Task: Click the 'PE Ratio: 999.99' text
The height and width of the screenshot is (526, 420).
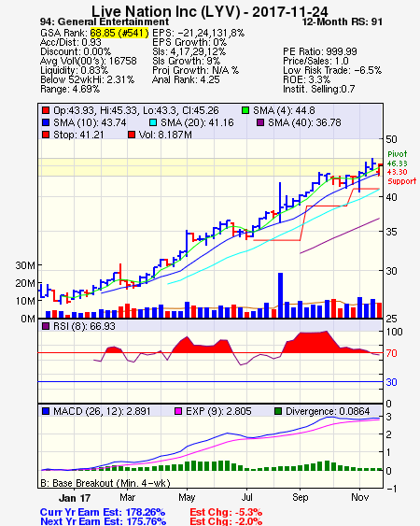Action: [320, 51]
